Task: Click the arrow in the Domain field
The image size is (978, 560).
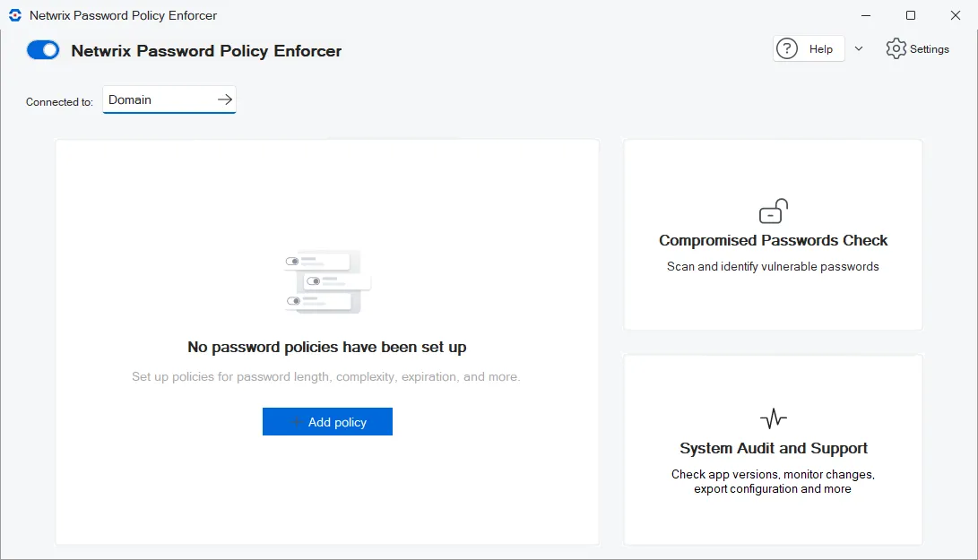Action: pyautogui.click(x=224, y=99)
